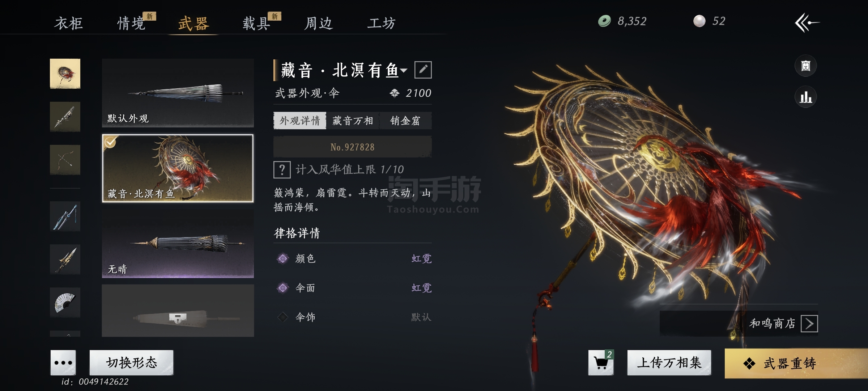
Task: Click the back arrow icon
Action: click(807, 22)
